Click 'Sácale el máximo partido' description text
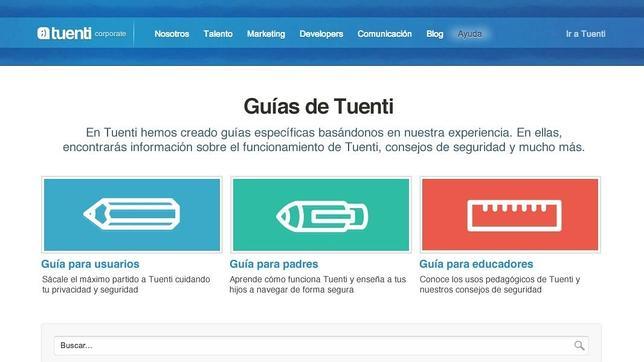The width and height of the screenshot is (644, 362). (x=126, y=284)
